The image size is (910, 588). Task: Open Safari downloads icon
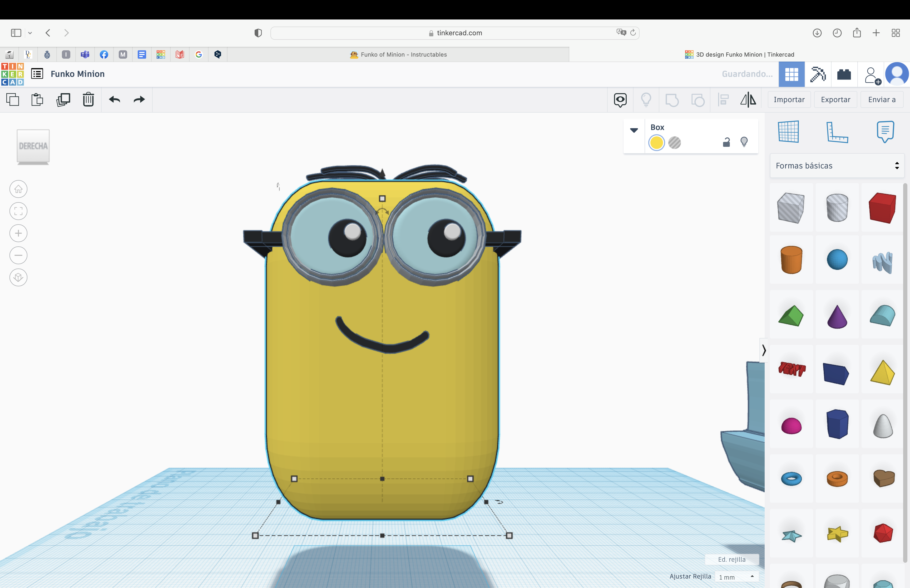click(x=817, y=33)
